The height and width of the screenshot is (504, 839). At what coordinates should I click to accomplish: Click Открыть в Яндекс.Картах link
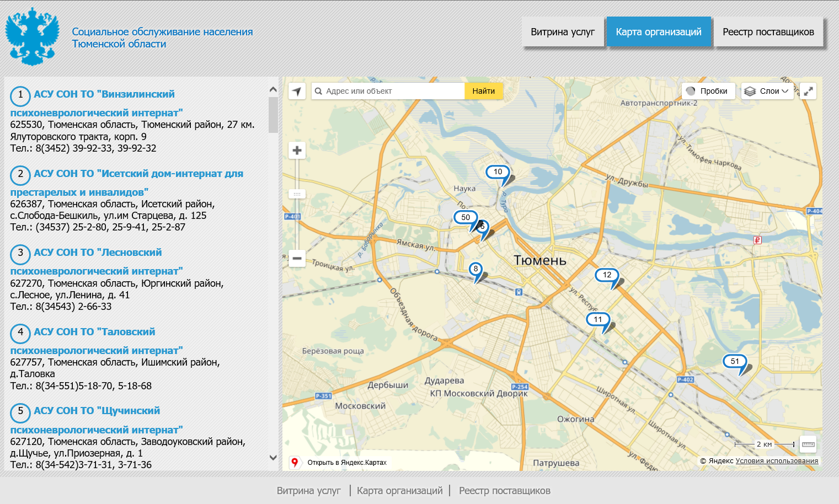click(347, 463)
